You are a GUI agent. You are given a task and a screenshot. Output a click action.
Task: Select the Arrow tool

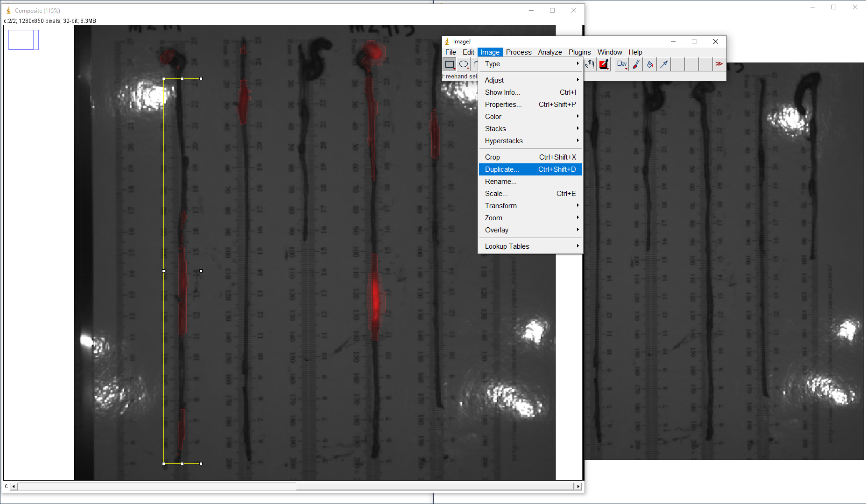pyautogui.click(x=664, y=64)
